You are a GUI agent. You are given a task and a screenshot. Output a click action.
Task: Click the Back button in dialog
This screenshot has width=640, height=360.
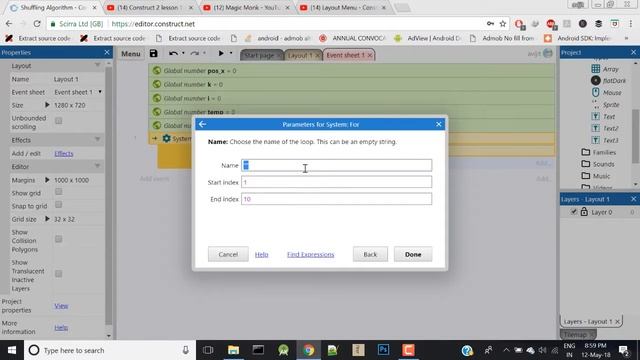(370, 254)
